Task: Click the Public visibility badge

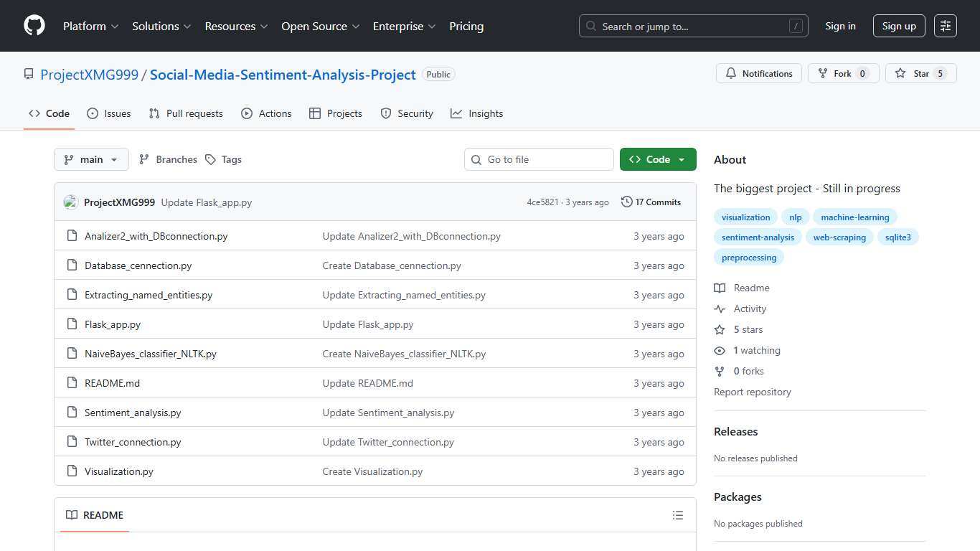Action: coord(438,74)
